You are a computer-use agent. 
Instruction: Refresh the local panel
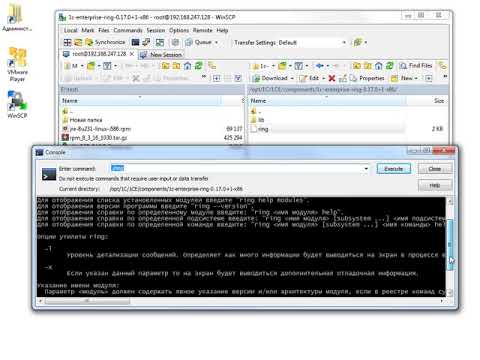[x=198, y=66]
